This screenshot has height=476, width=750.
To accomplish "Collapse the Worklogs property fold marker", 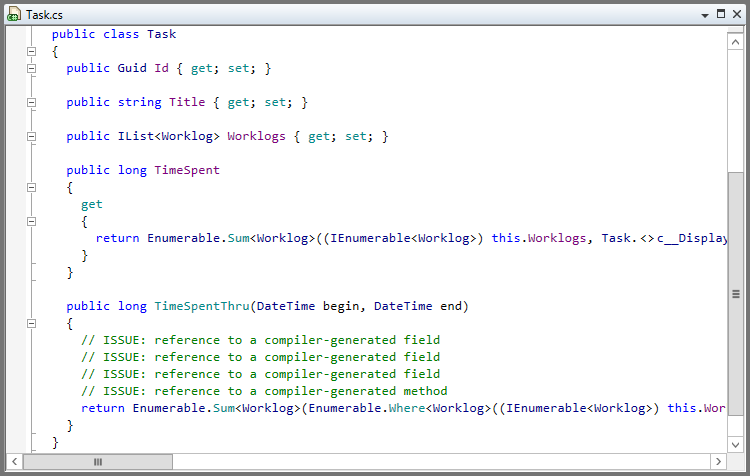I will [x=32, y=136].
